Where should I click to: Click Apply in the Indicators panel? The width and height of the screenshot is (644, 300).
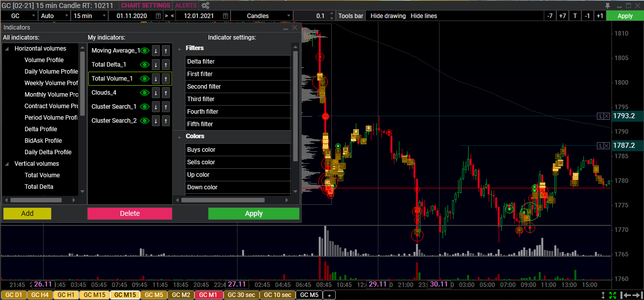click(x=254, y=213)
